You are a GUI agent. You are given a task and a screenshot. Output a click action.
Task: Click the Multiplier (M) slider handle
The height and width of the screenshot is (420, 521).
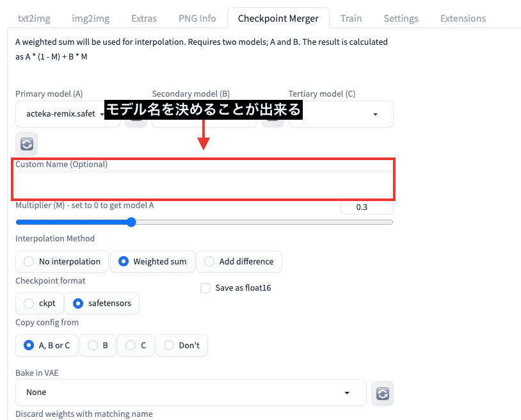pyautogui.click(x=131, y=222)
